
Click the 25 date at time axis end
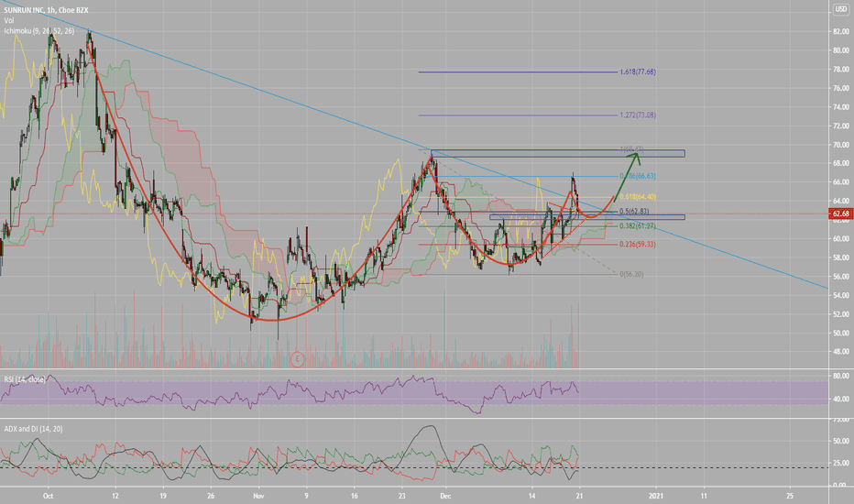790,496
